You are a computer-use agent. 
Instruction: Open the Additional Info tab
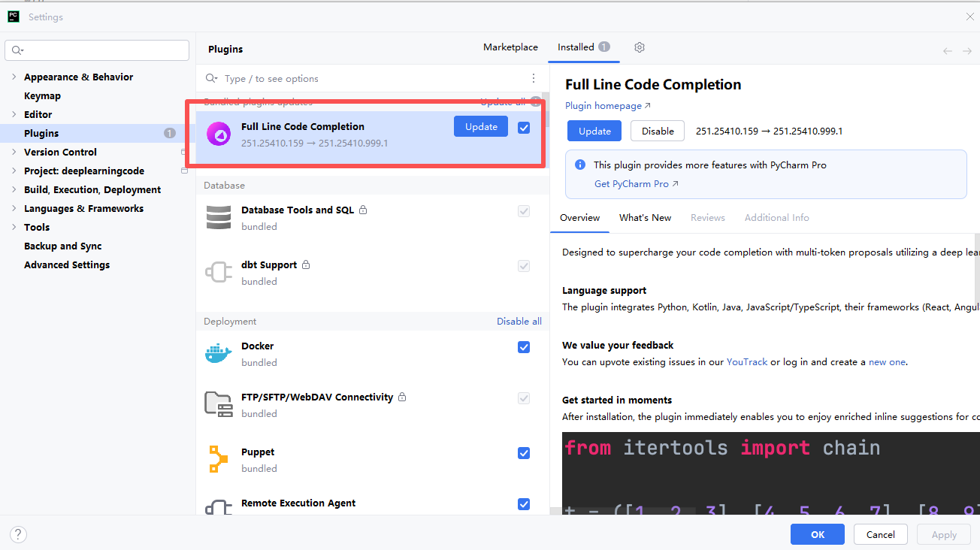[x=776, y=217]
